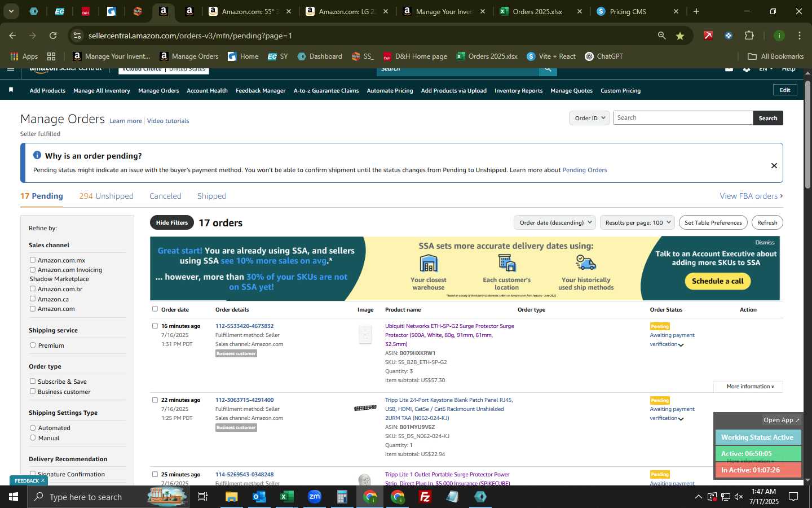Open the Manage All Inventory menu item
This screenshot has height=508, width=812.
pyautogui.click(x=101, y=90)
